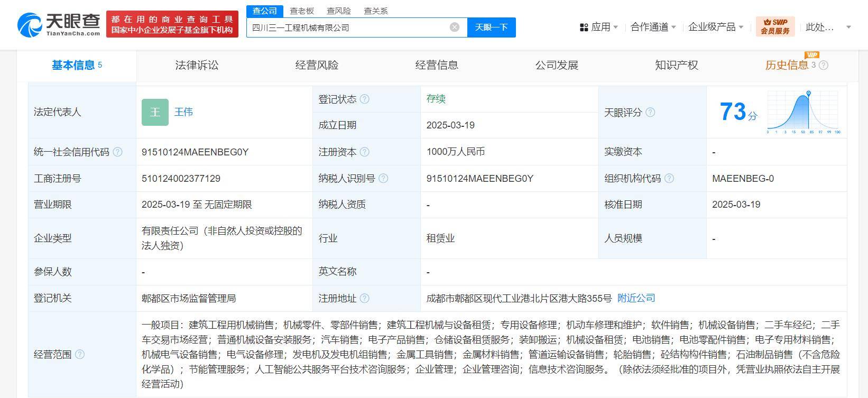Click the 73分 score value
Viewport: 868px width, 398px height.
(738, 112)
